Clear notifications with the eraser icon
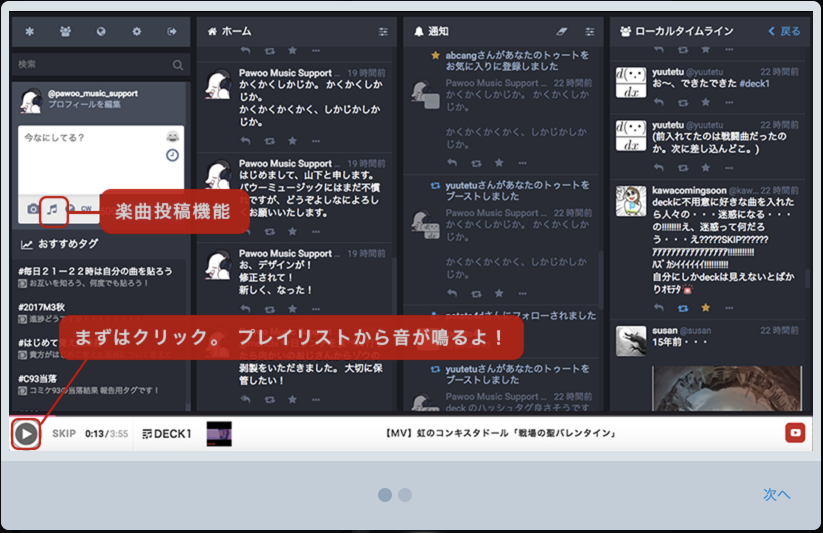This screenshot has height=533, width=823. point(562,32)
